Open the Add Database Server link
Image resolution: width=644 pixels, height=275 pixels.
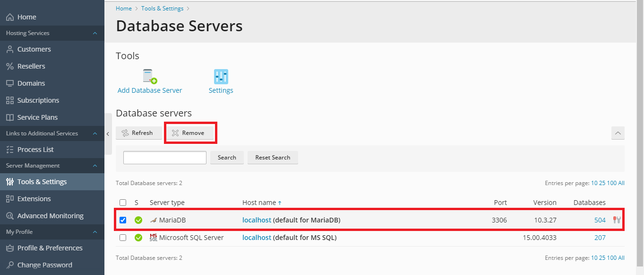click(x=150, y=90)
